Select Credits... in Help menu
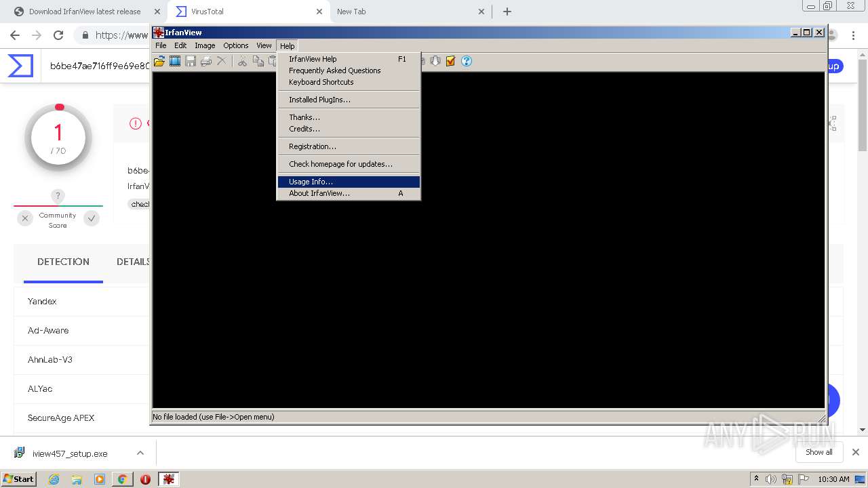This screenshot has width=868, height=488. tap(349, 129)
